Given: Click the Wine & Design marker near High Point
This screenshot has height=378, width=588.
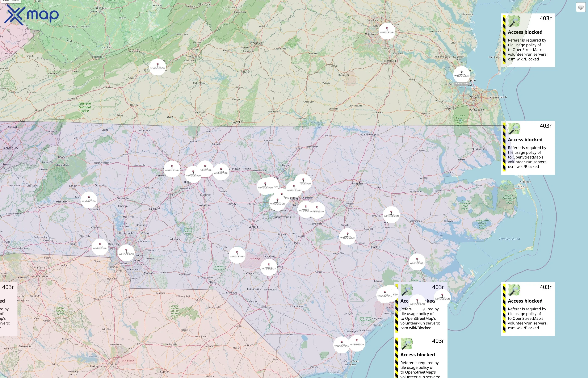Looking at the screenshot, I should click(193, 175).
